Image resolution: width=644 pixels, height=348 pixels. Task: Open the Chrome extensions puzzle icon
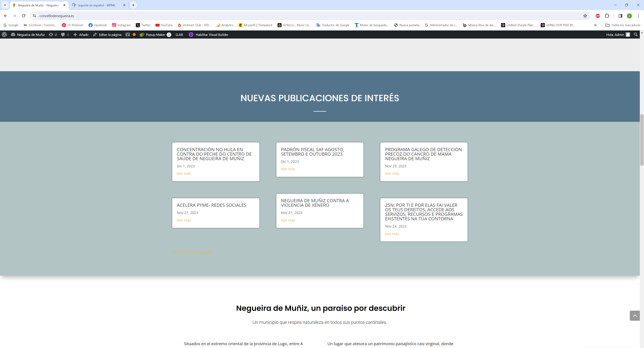pyautogui.click(x=607, y=16)
